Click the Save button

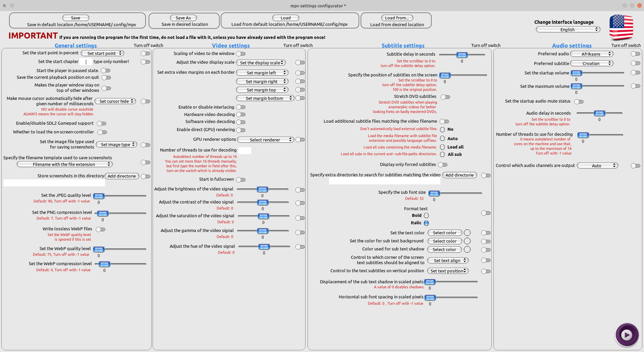click(75, 18)
